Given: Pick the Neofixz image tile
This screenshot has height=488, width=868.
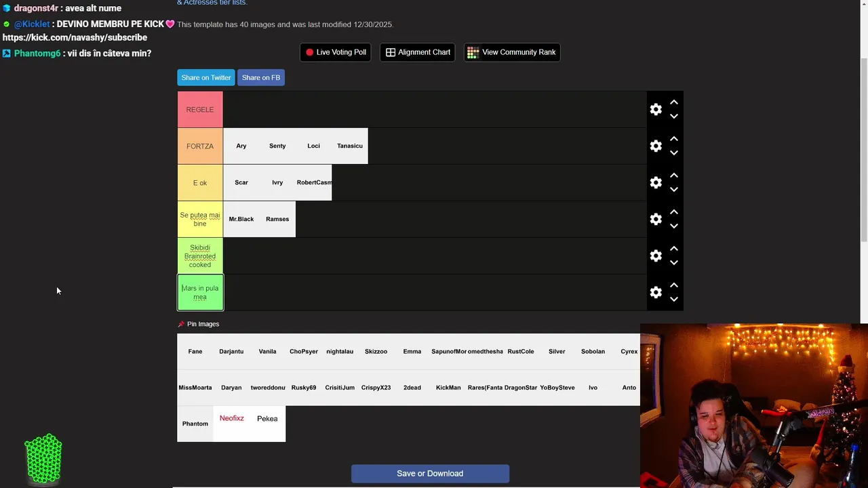Looking at the screenshot, I should tap(231, 424).
